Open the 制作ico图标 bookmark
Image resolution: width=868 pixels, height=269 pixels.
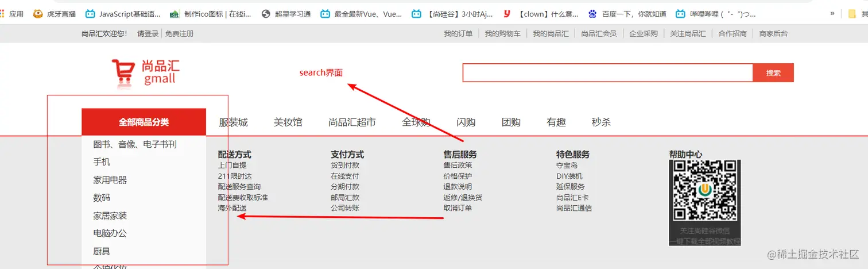pyautogui.click(x=211, y=14)
